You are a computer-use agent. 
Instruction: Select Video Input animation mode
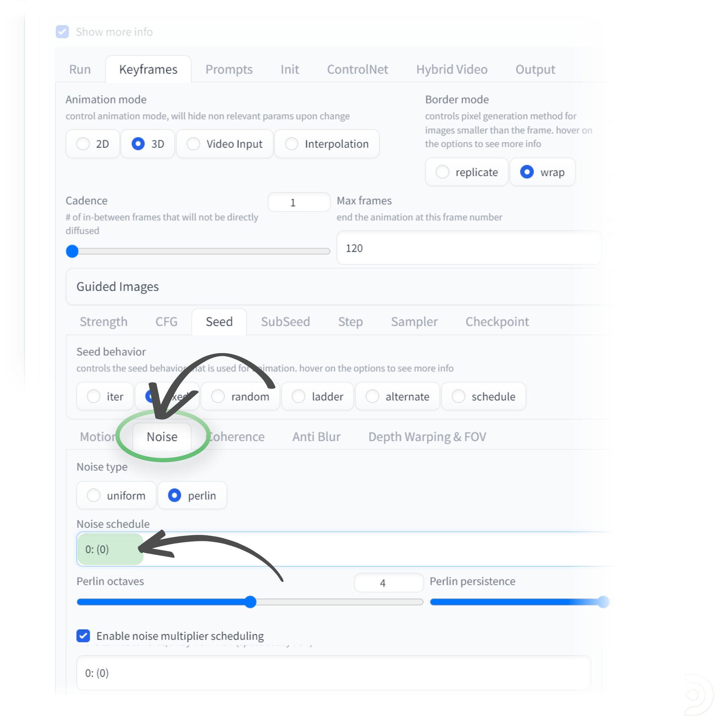(x=193, y=143)
